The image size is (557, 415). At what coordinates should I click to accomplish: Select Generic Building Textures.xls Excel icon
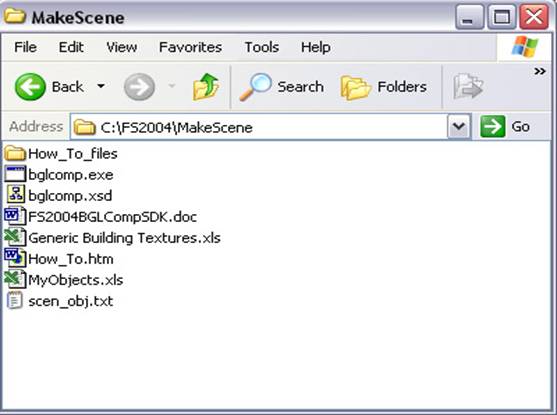click(15, 237)
